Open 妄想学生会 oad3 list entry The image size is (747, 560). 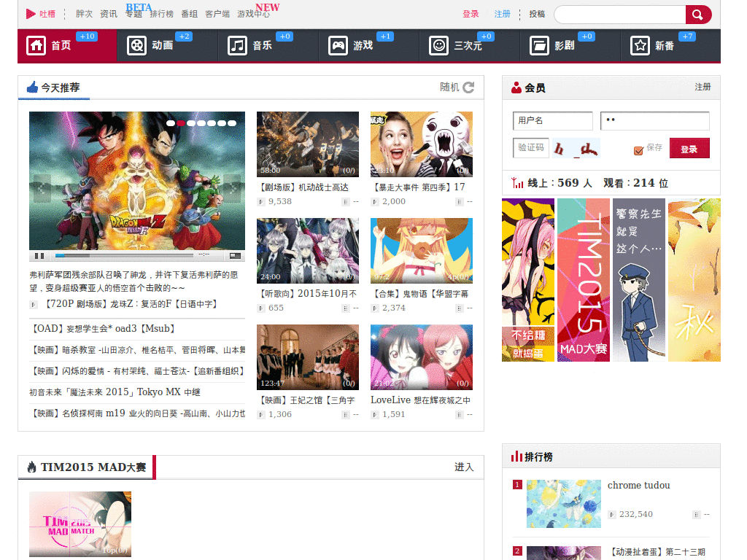click(104, 329)
